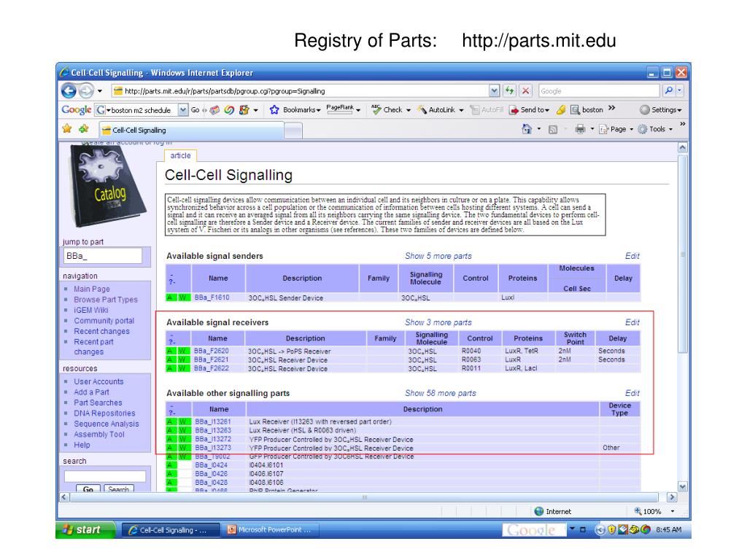Open the Part Searches link
This screenshot has width=747, height=560.
pos(98,402)
